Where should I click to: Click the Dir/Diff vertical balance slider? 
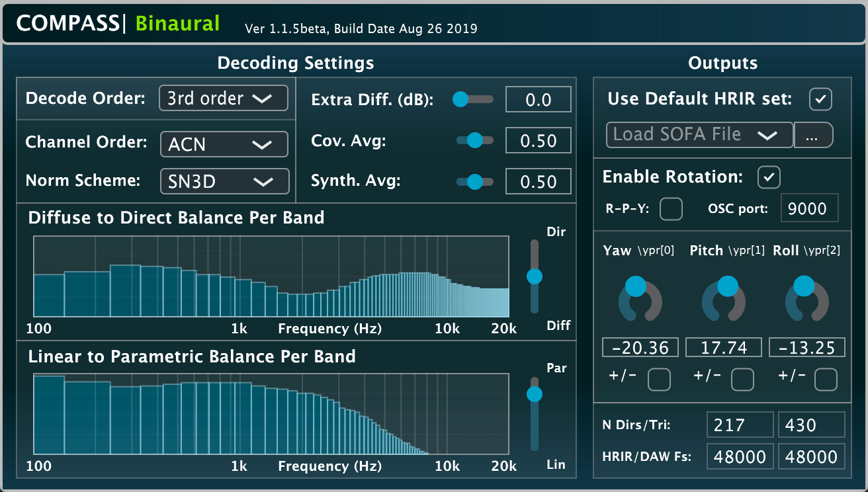point(535,276)
